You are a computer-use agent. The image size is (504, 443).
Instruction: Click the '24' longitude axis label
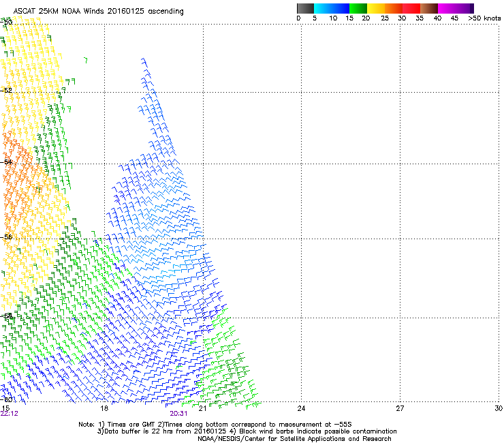coord(301,408)
